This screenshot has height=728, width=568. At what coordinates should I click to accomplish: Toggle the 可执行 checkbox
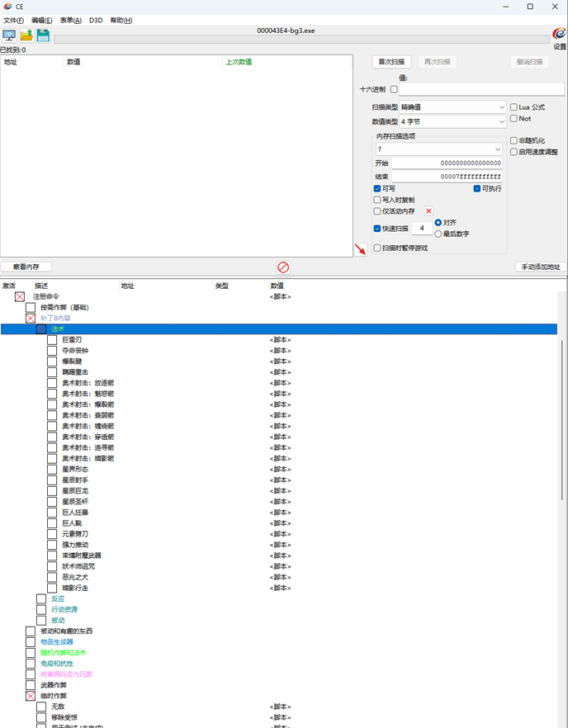click(x=477, y=188)
